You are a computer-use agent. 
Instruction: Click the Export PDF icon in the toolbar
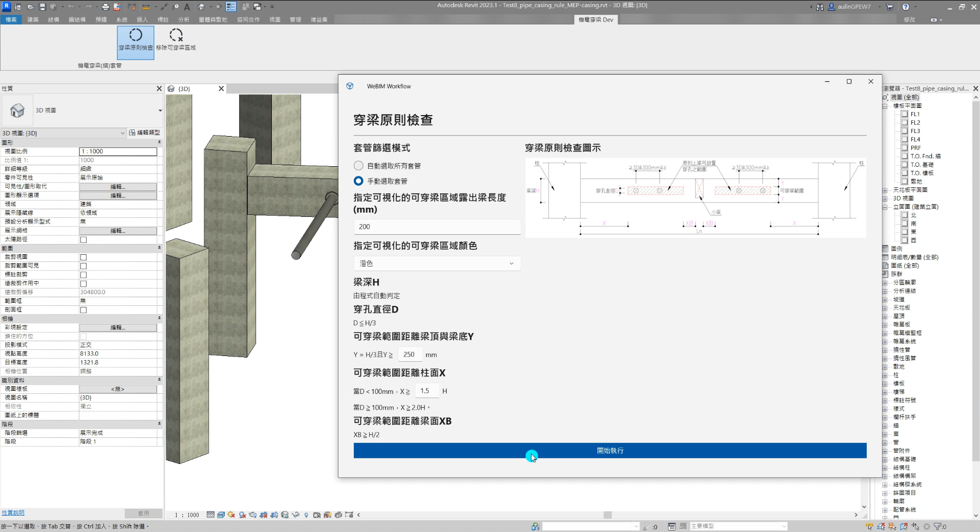click(117, 7)
